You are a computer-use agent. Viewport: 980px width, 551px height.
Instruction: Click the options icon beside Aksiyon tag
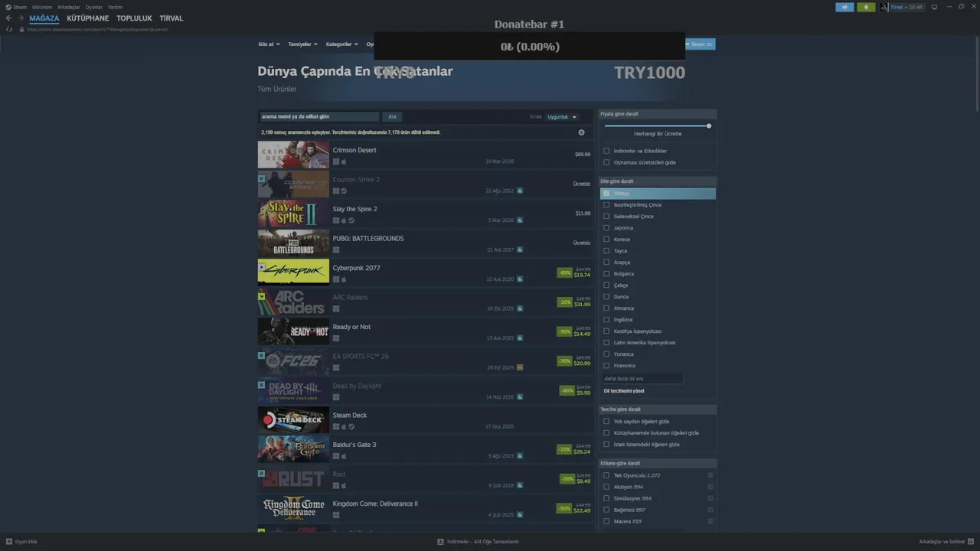click(x=710, y=487)
